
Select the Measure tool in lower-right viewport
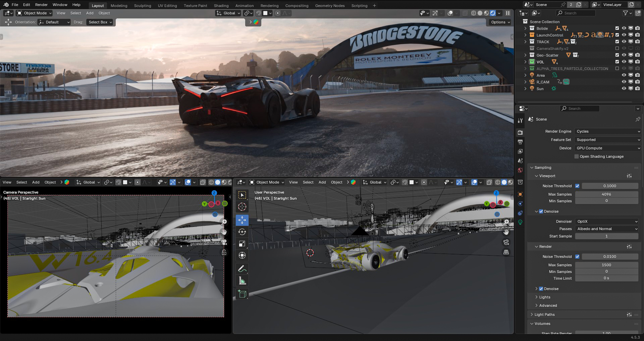pyautogui.click(x=242, y=281)
